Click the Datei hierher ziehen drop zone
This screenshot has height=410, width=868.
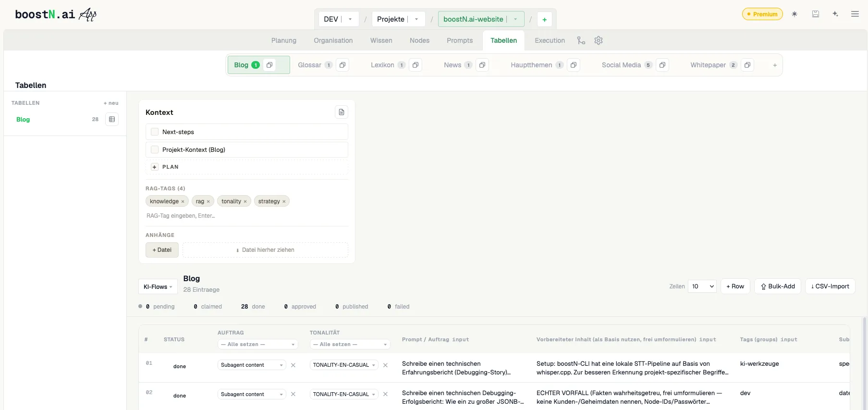265,250
